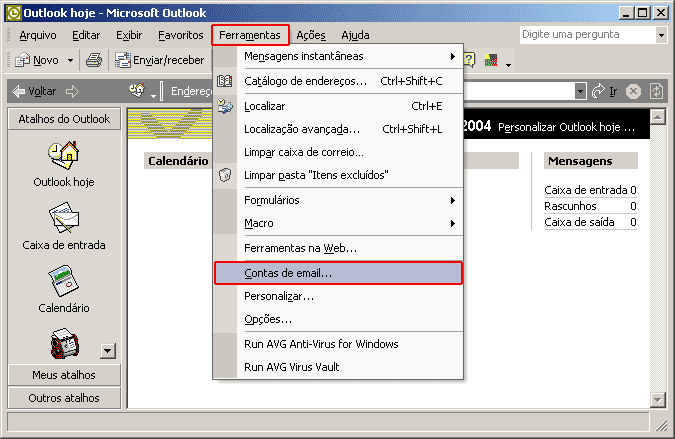Open the question box dropdown arrow
The image size is (675, 439).
click(661, 35)
